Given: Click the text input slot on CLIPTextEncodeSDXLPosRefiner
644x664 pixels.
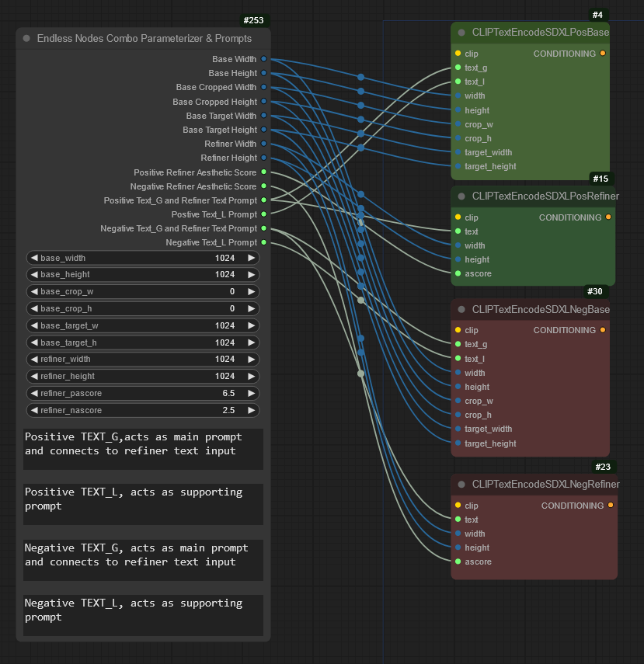Looking at the screenshot, I should (x=458, y=231).
